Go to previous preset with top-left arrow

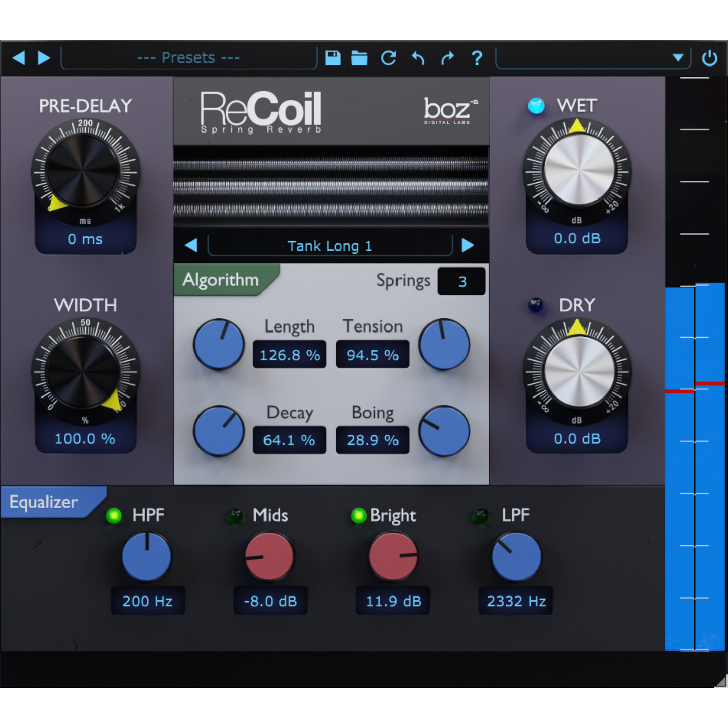tap(19, 58)
